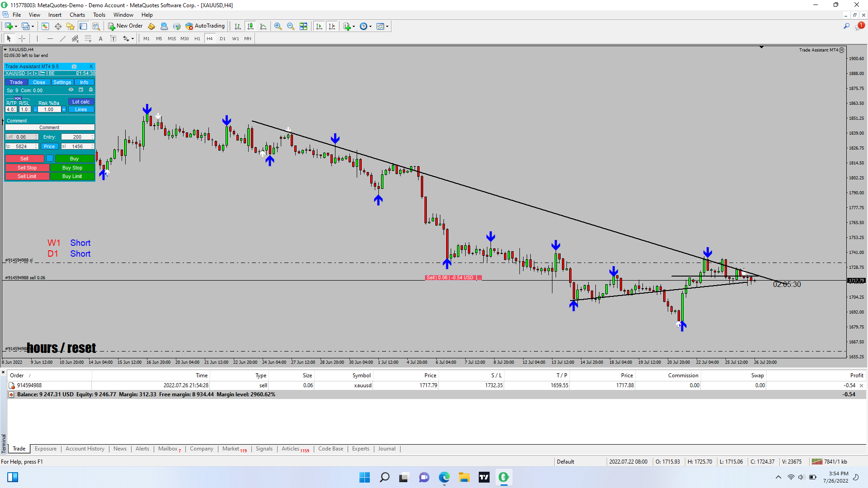
Task: Open the templates dropdown arrow
Action: 387,26
